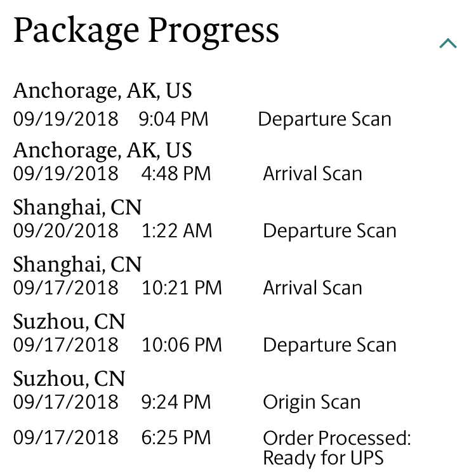Collapse the Package Progress section chevron
This screenshot has width=476, height=474.
coord(448,44)
